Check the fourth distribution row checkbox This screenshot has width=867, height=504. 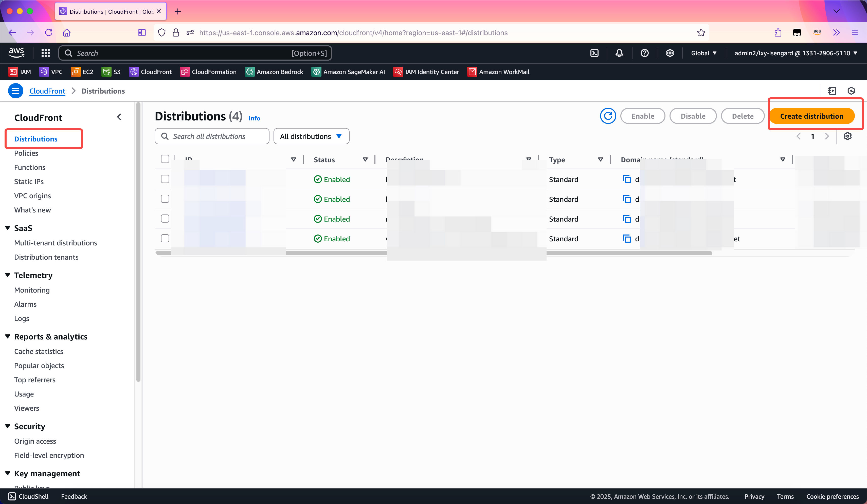point(165,238)
